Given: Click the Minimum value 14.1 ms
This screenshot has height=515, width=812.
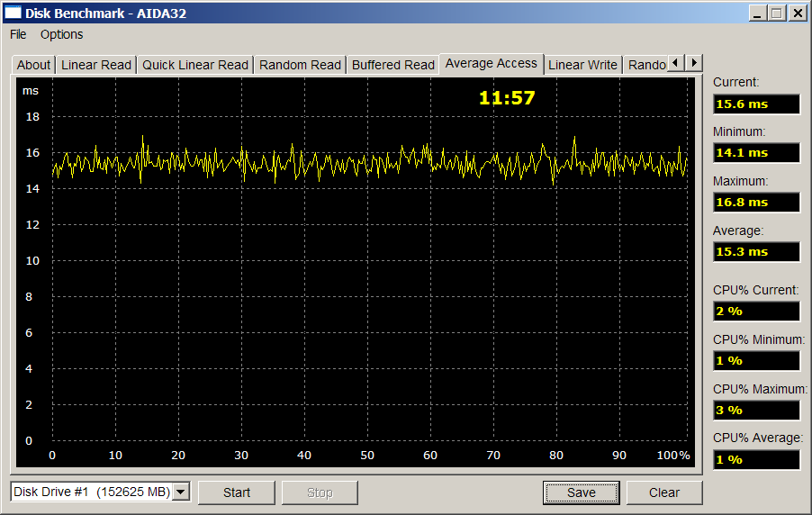Looking at the screenshot, I should point(756,153).
